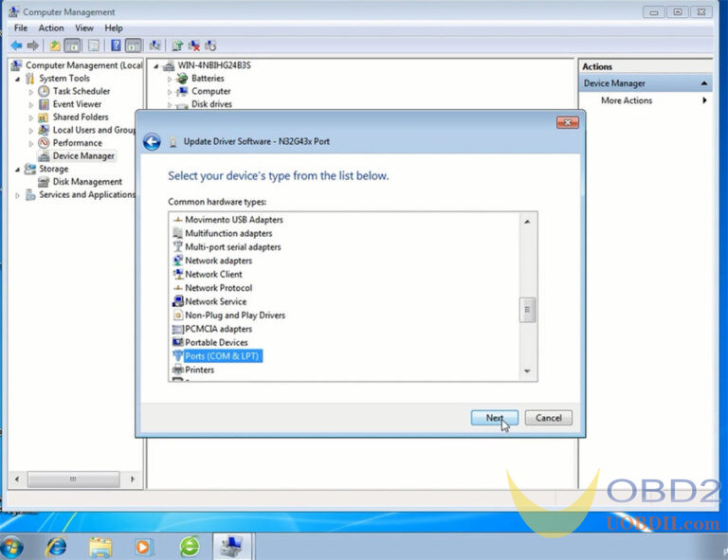Image resolution: width=728 pixels, height=560 pixels.
Task: Select Network Service hardware type
Action: [215, 301]
